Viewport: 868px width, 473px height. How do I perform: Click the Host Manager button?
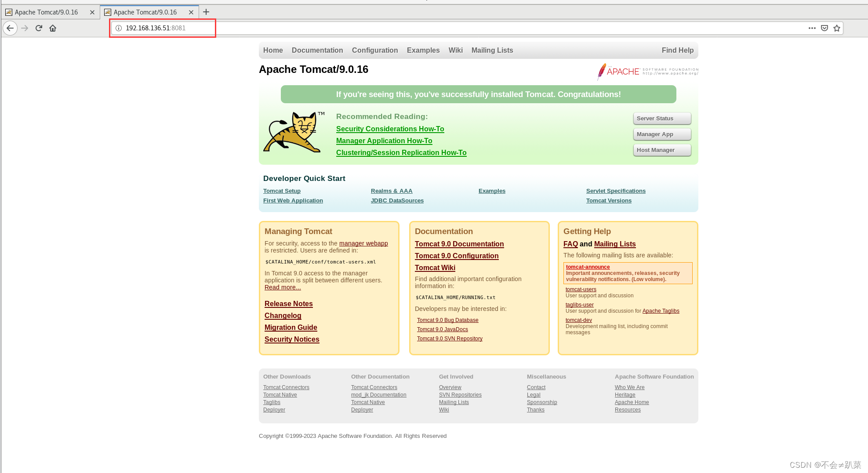coord(662,150)
